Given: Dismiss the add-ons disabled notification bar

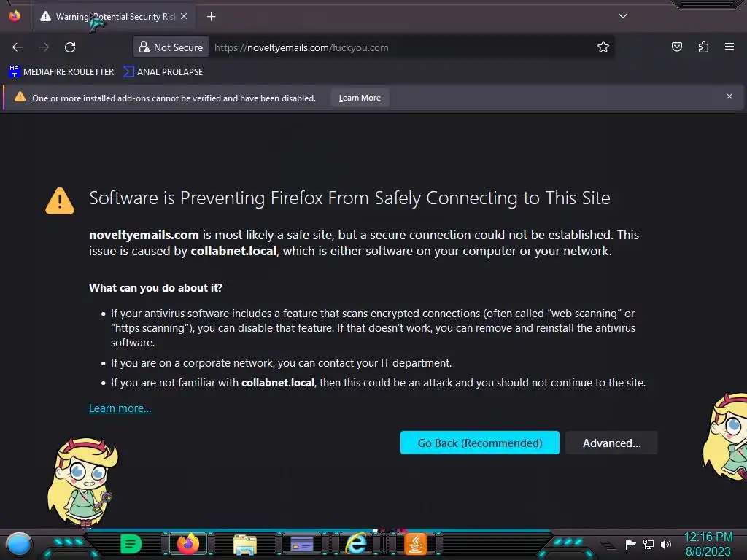Looking at the screenshot, I should point(729,97).
